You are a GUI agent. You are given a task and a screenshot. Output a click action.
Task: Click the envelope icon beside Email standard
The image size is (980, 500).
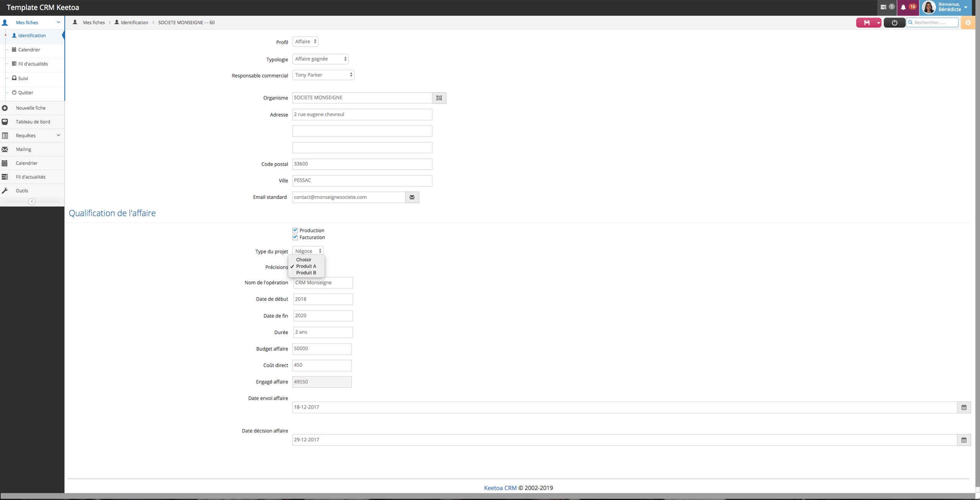click(412, 197)
